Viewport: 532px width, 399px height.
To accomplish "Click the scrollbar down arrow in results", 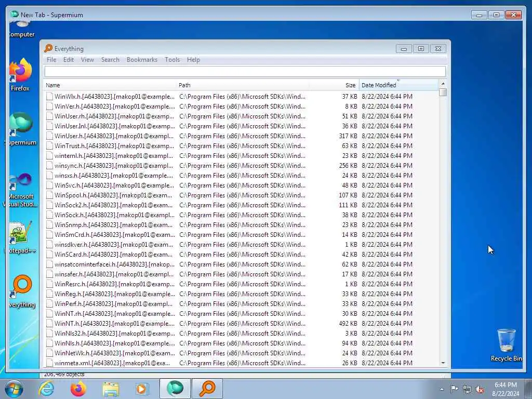I will (x=443, y=363).
